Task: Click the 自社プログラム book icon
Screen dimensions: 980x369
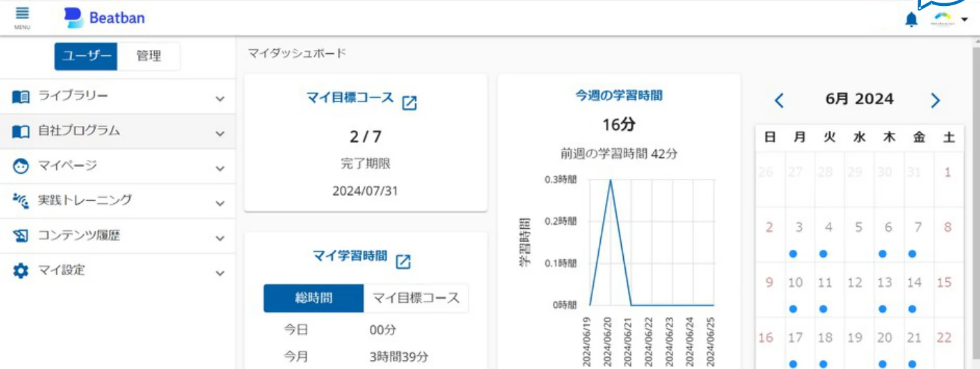Action: 21,132
